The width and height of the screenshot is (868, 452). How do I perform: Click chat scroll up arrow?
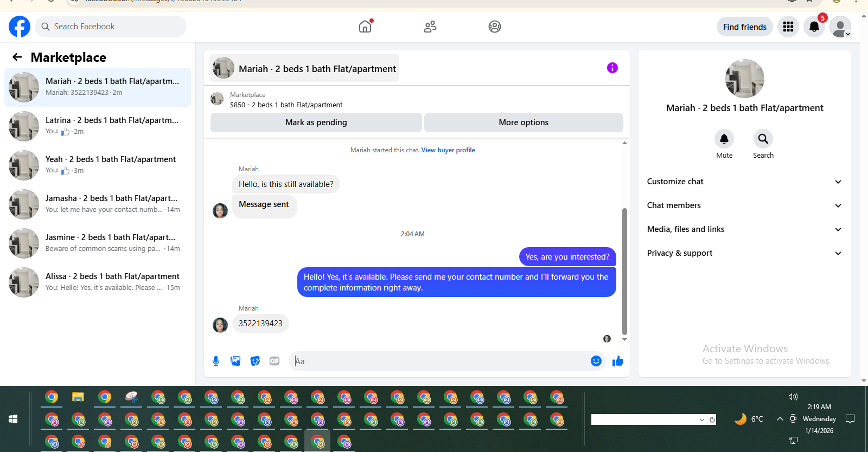pos(624,143)
